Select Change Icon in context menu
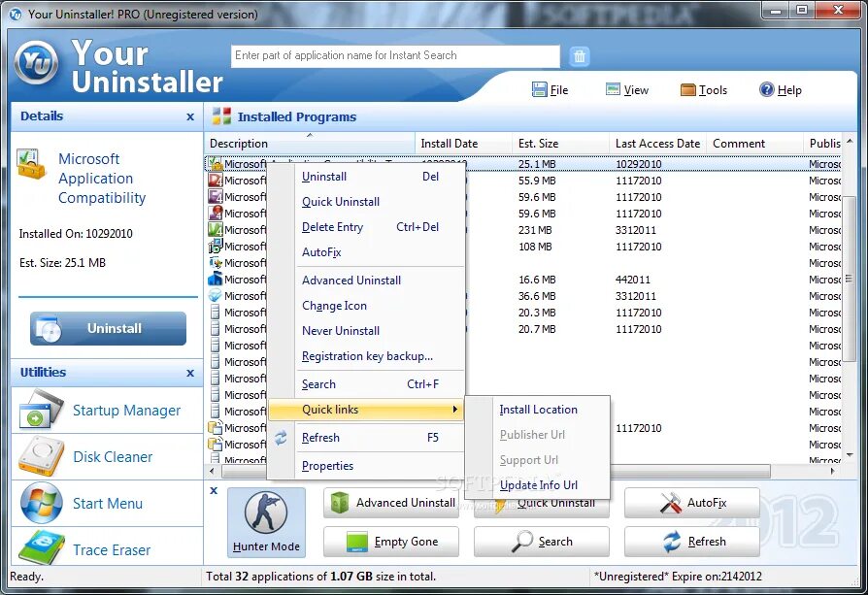 pos(366,306)
